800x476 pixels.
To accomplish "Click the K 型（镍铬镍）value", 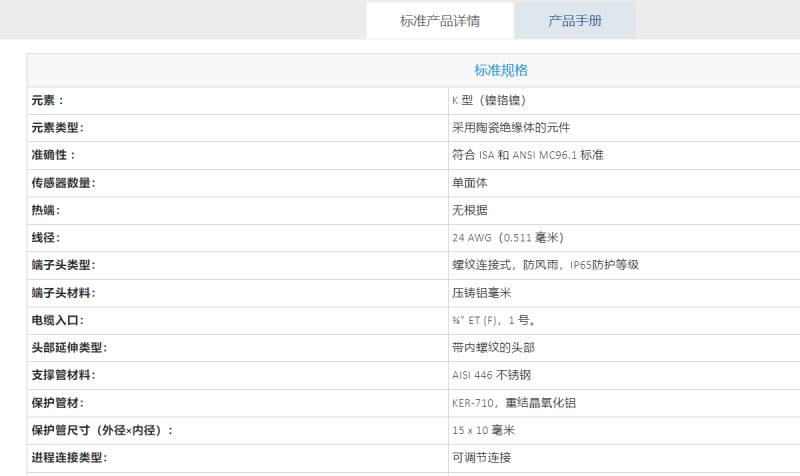I will 489,100.
